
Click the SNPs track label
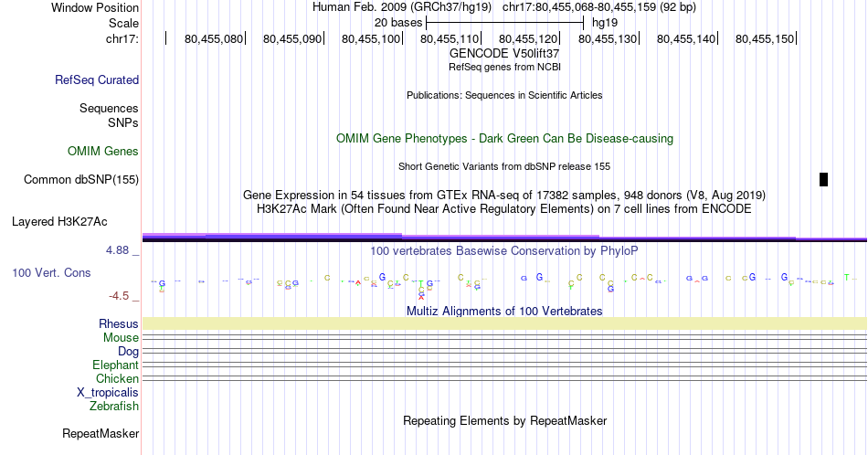coord(123,122)
